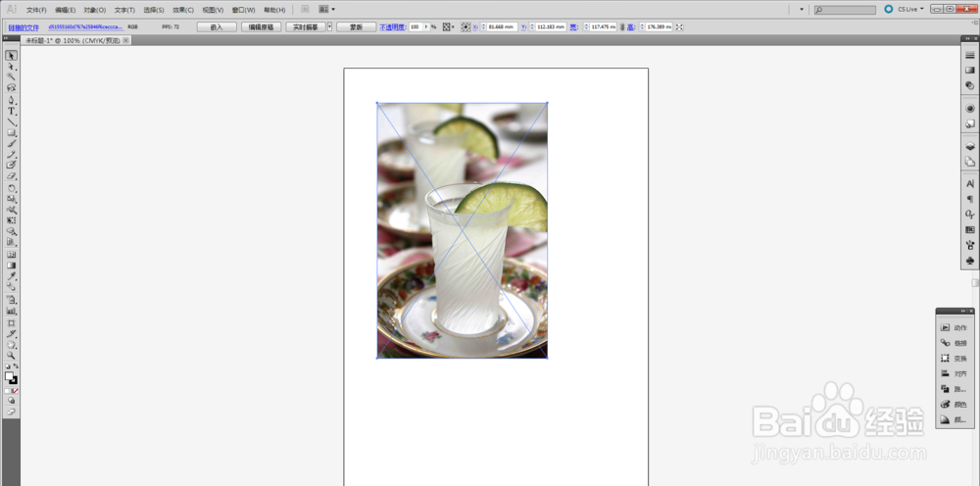The height and width of the screenshot is (486, 980).
Task: Collapse the floating panel dock arrows
Action: tap(962, 311)
